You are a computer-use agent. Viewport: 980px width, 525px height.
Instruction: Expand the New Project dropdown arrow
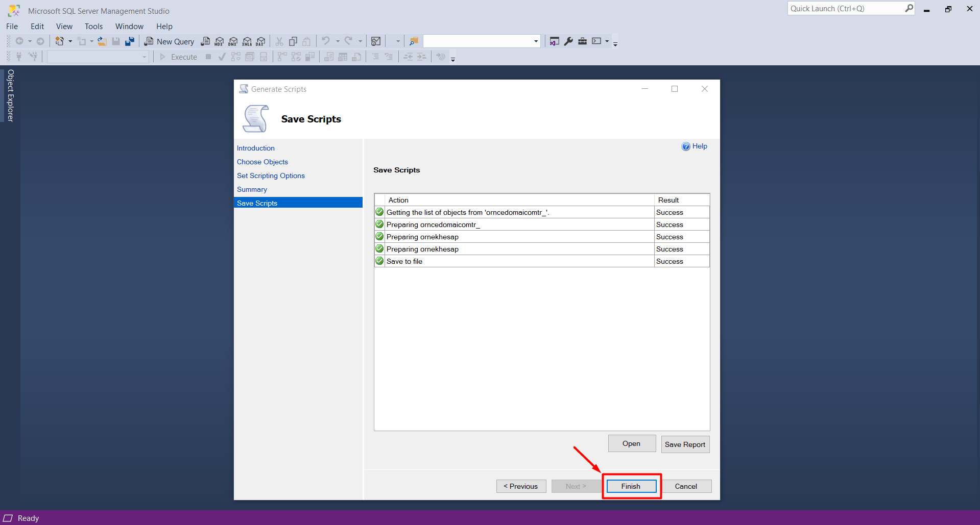70,41
